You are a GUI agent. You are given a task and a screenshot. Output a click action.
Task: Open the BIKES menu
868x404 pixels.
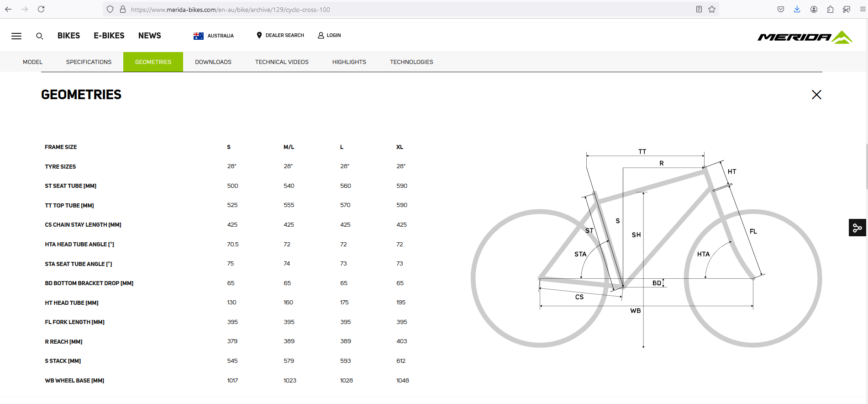[x=68, y=36]
